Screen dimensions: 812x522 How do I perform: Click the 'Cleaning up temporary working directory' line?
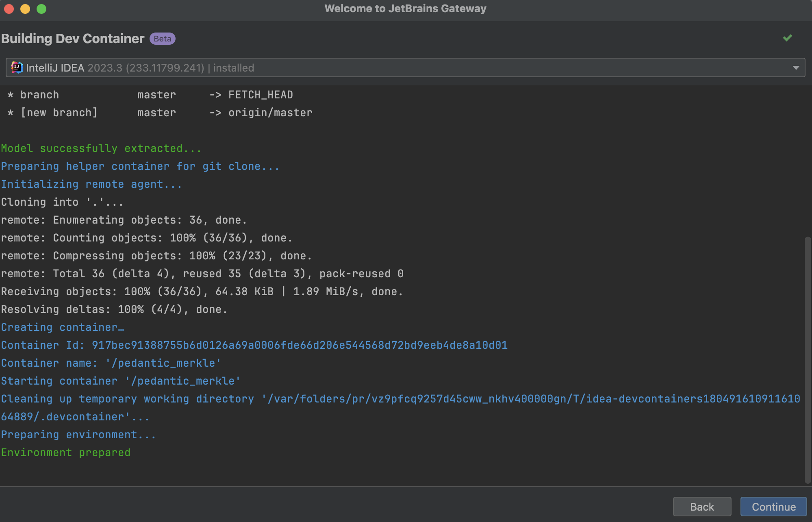pyautogui.click(x=400, y=399)
